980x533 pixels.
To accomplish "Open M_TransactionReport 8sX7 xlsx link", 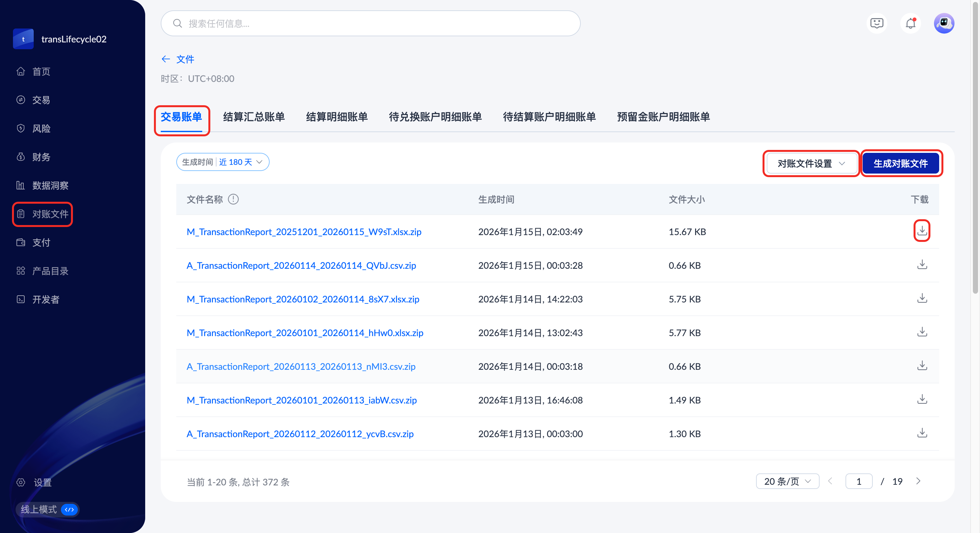I will (303, 299).
